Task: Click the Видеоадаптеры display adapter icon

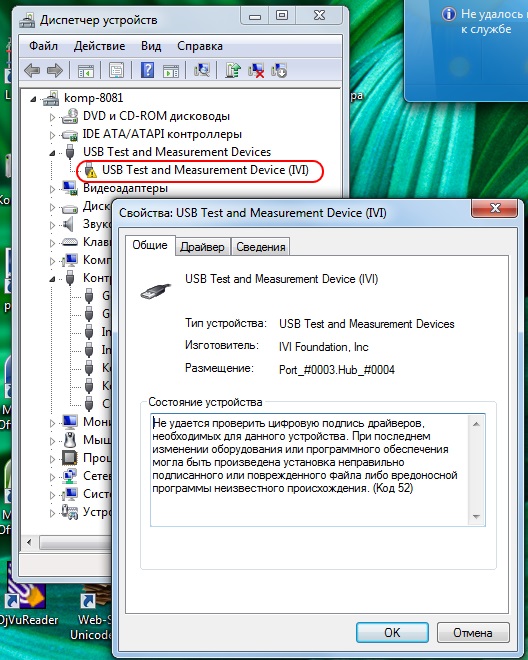Action: [x=70, y=188]
